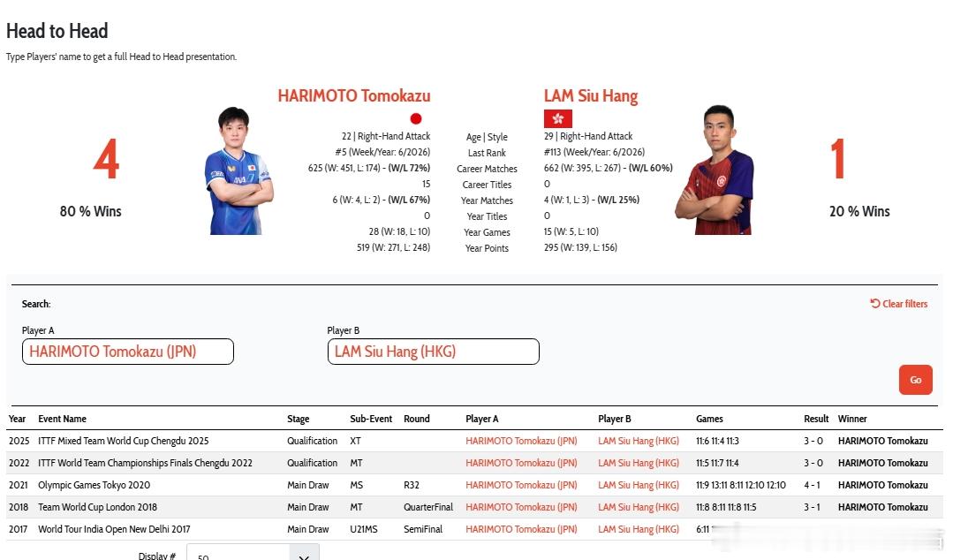The image size is (953, 560).
Task: Click the U21MS sub-event cell
Action: pos(364,529)
